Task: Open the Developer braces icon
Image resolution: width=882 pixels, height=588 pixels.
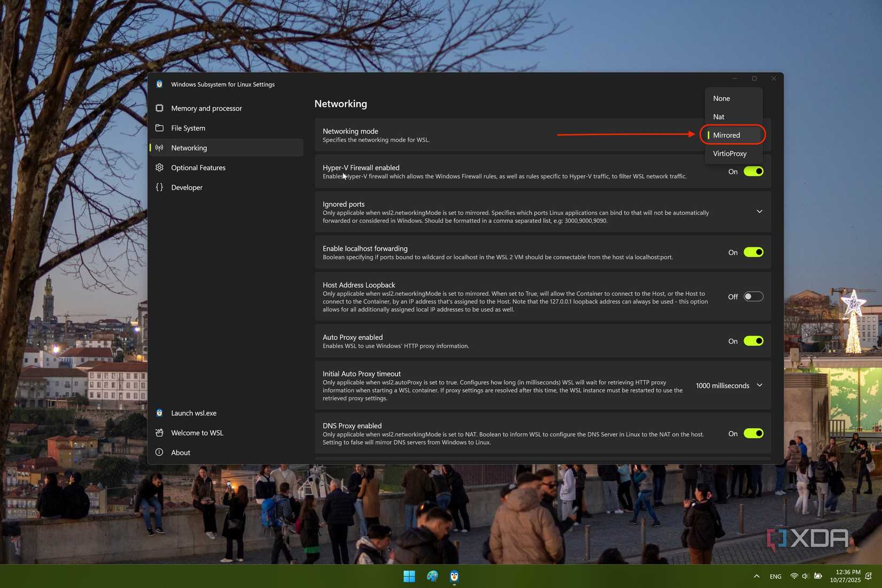Action: point(159,187)
